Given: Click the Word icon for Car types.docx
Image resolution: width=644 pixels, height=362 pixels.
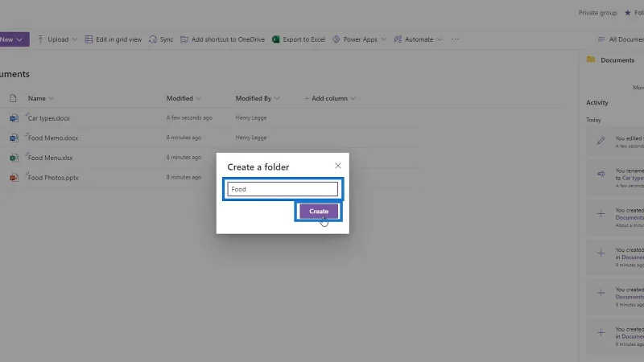Looking at the screenshot, I should 14,118.
